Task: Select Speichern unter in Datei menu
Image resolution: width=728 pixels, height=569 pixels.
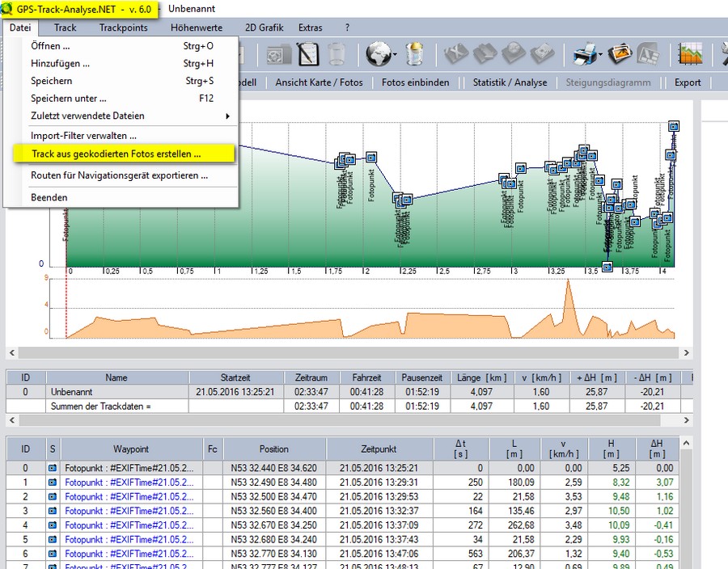Action: coord(69,98)
